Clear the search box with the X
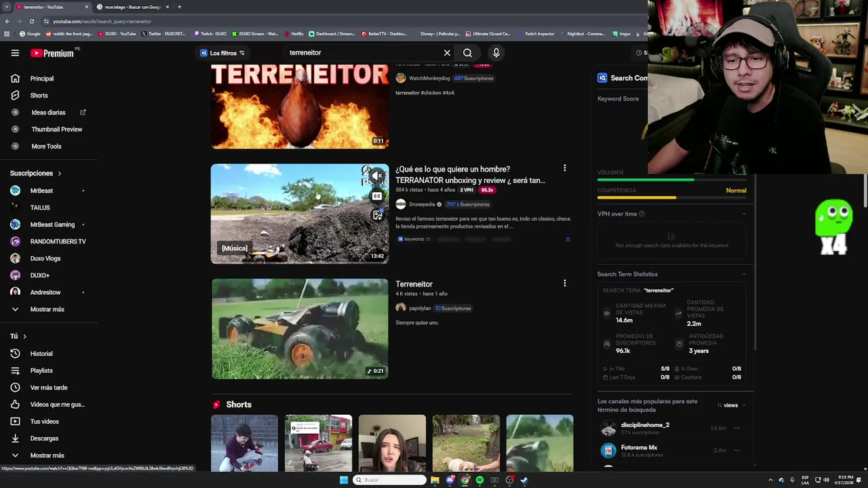868x488 pixels. coord(447,53)
